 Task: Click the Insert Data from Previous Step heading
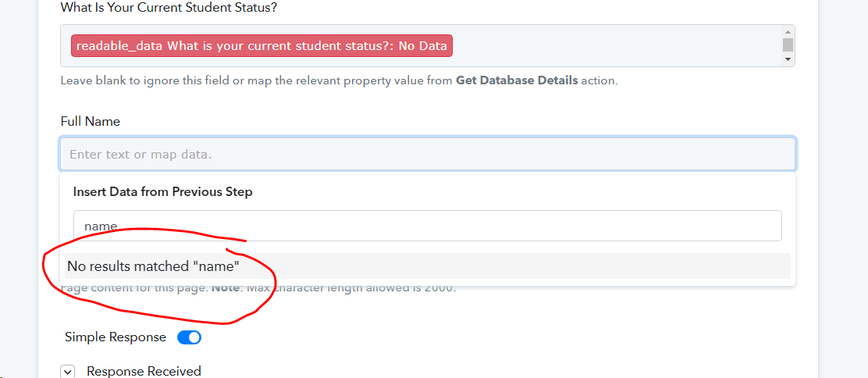[162, 192]
